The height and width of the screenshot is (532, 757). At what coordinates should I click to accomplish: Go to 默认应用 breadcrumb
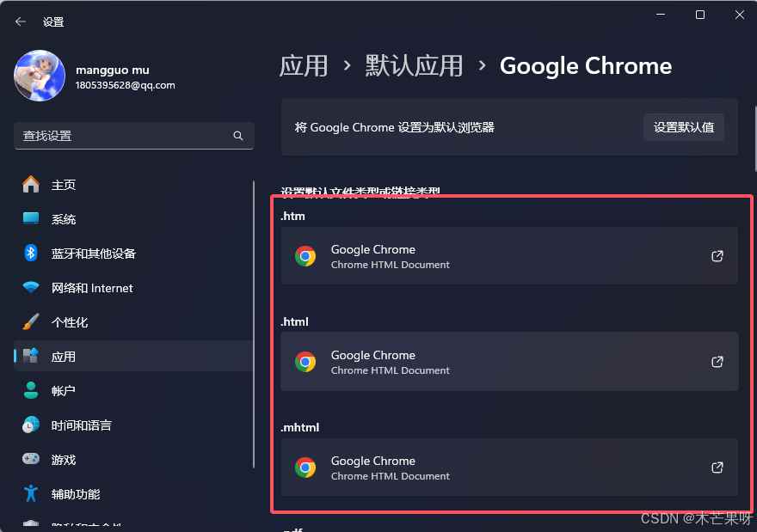click(413, 66)
